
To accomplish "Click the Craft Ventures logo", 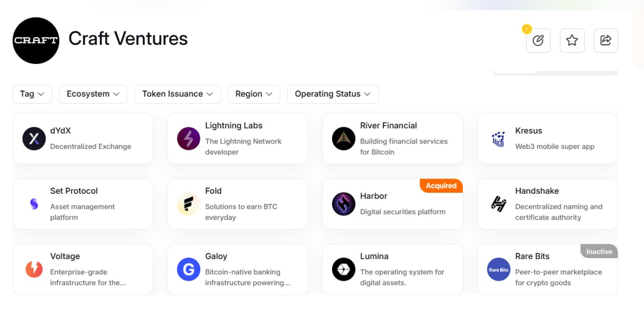I will point(36,41).
